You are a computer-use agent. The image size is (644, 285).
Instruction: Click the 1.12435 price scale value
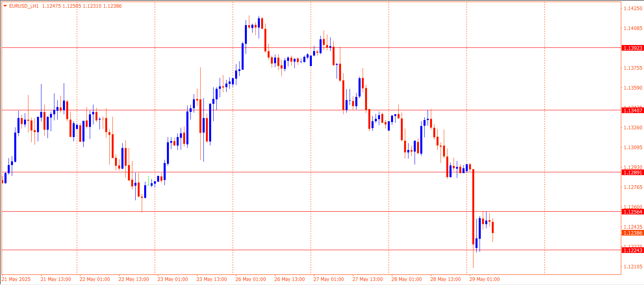633,227
